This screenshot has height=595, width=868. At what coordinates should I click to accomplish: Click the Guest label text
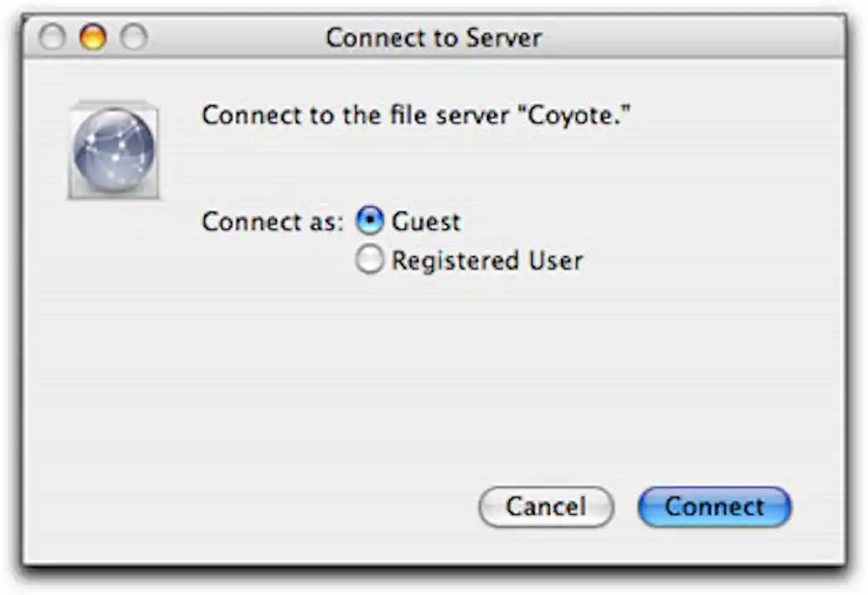[x=427, y=221]
